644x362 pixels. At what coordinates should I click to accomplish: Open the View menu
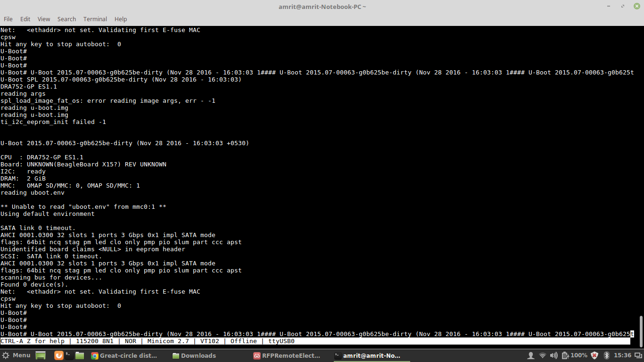click(44, 19)
